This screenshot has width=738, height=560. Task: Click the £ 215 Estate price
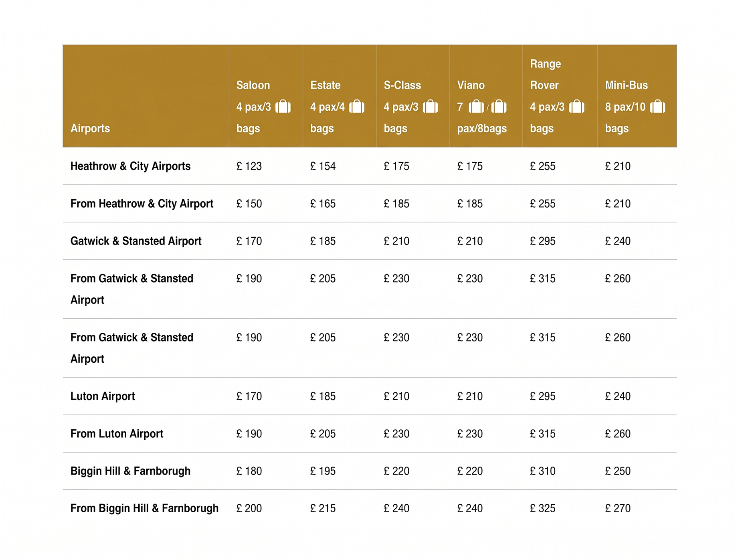(323, 508)
